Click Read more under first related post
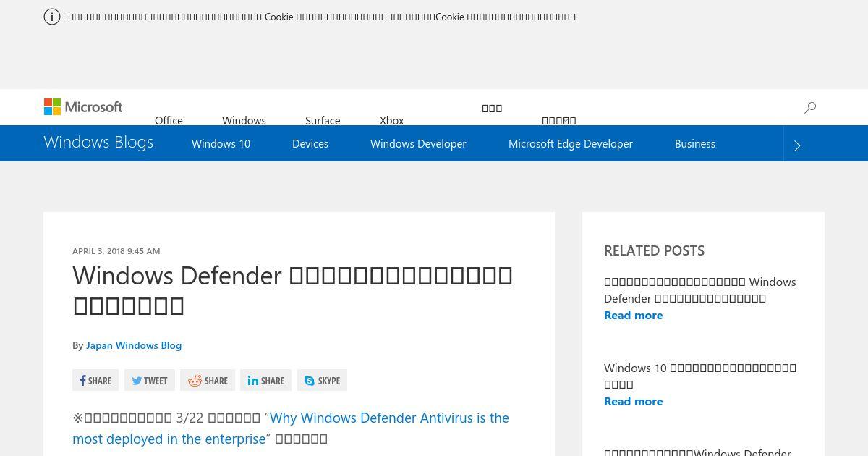This screenshot has width=868, height=456. click(633, 315)
